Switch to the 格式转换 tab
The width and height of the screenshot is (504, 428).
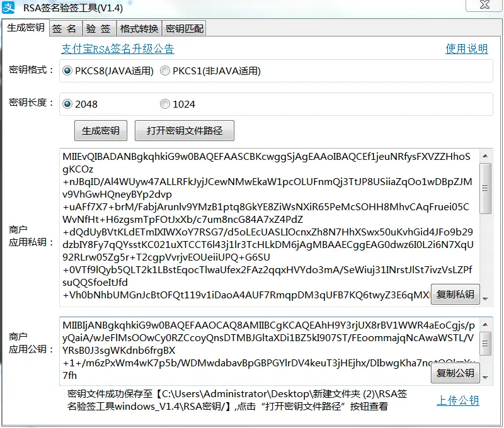point(139,29)
